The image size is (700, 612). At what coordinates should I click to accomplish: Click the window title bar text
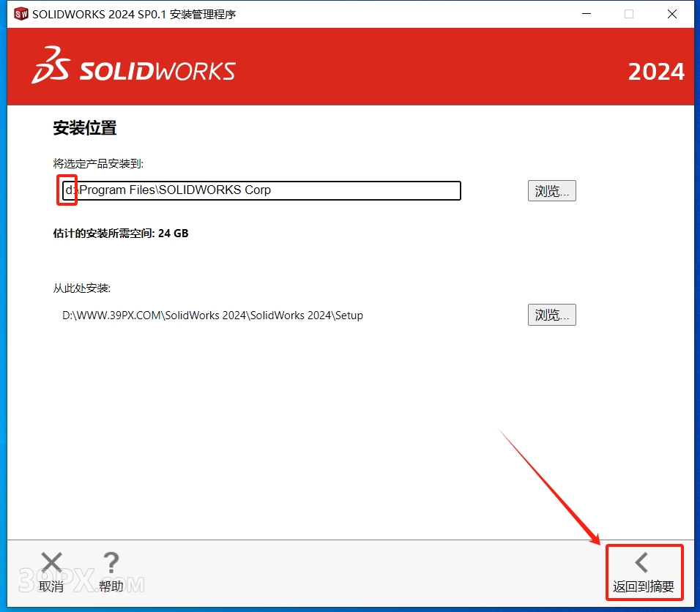[x=134, y=14]
